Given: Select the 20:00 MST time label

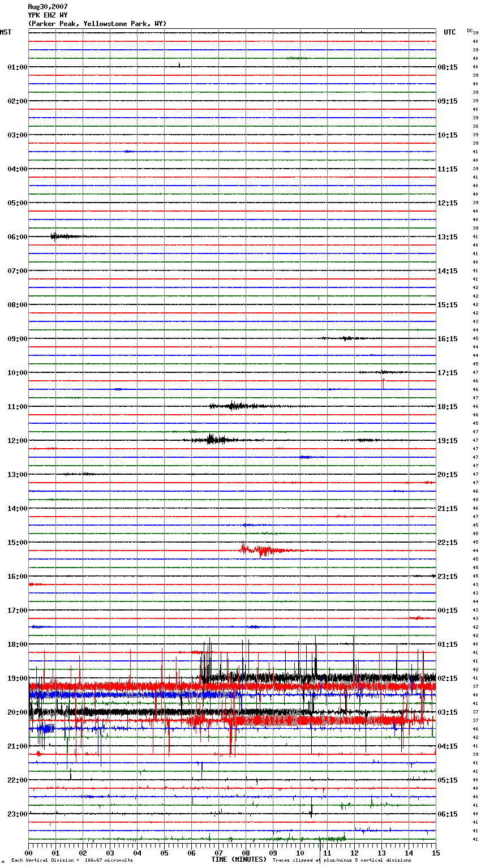Looking at the screenshot, I should [17, 712].
